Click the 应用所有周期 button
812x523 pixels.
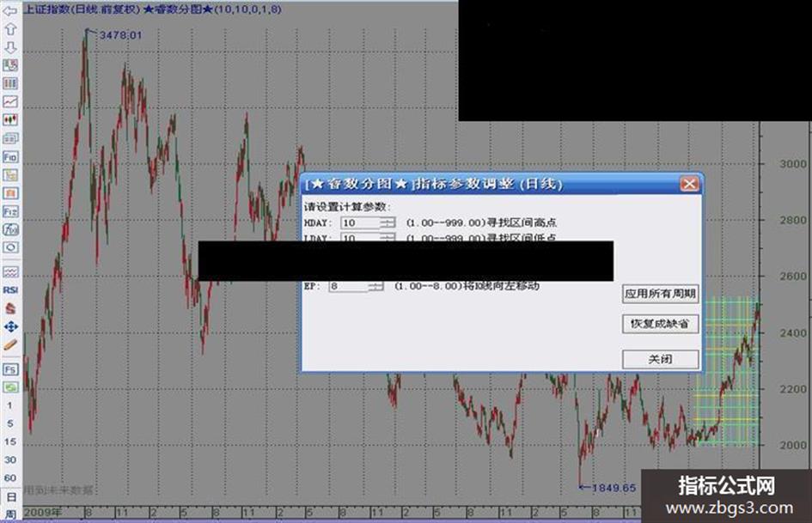[x=660, y=294]
